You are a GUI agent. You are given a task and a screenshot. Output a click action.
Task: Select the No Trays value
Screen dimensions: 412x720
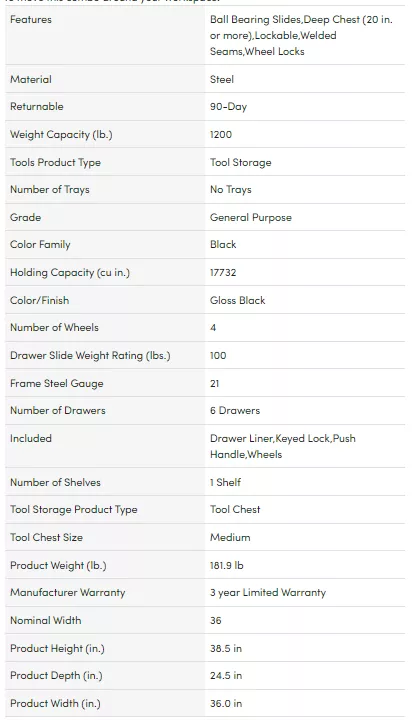pos(231,190)
